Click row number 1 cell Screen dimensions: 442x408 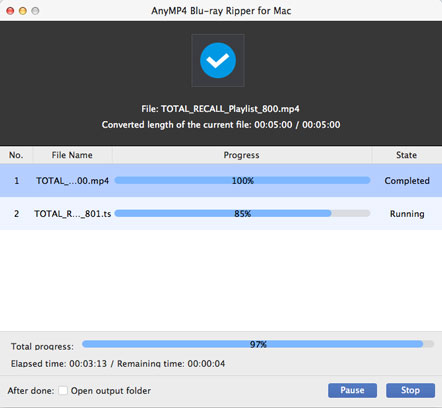click(x=16, y=181)
